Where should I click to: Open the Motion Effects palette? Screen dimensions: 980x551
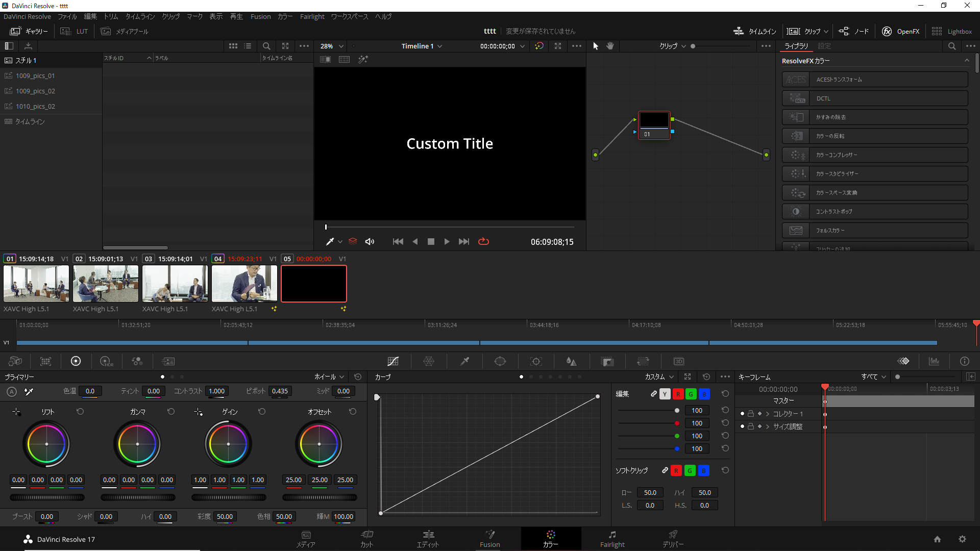[168, 361]
